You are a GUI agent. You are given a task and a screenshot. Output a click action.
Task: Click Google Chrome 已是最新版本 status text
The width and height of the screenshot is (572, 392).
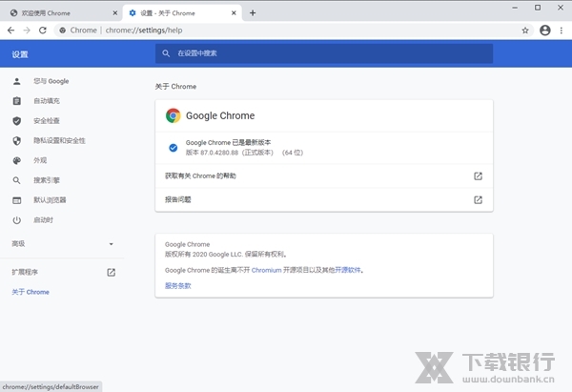click(228, 142)
